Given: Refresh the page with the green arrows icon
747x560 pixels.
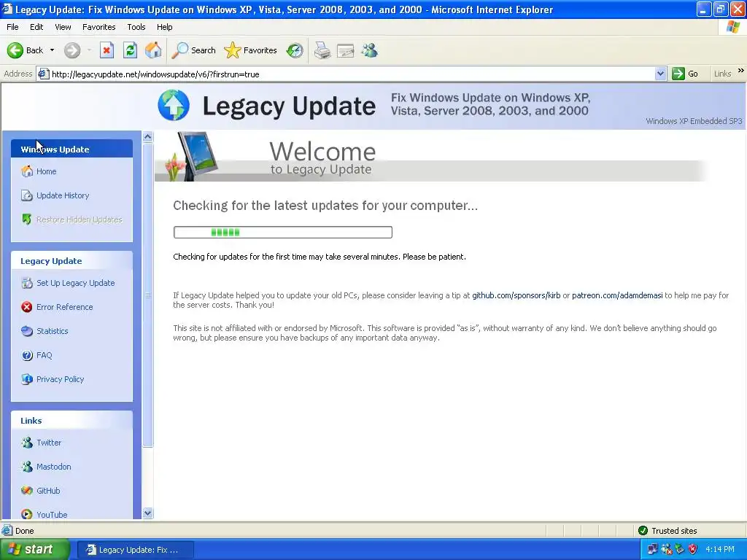Looking at the screenshot, I should coord(130,50).
